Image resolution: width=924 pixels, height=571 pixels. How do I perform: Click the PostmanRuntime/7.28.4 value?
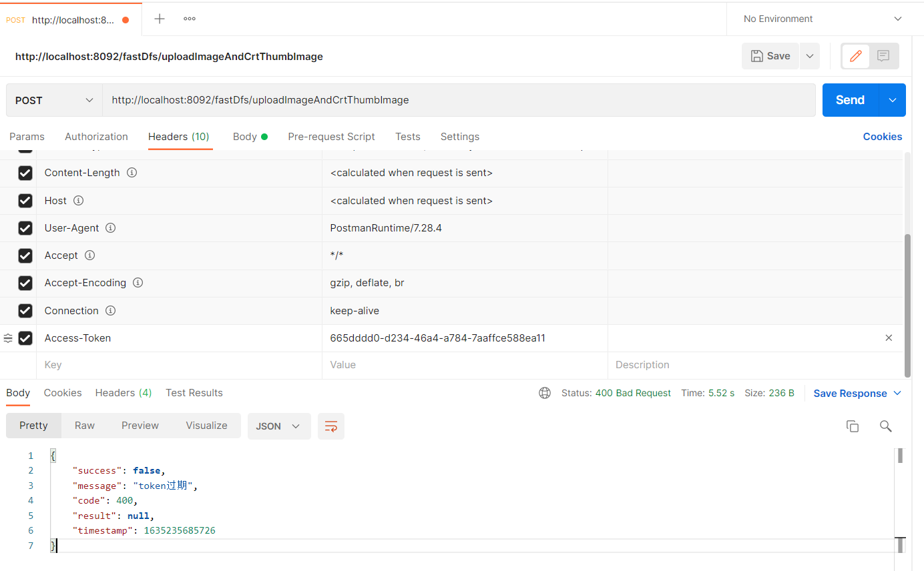[386, 228]
